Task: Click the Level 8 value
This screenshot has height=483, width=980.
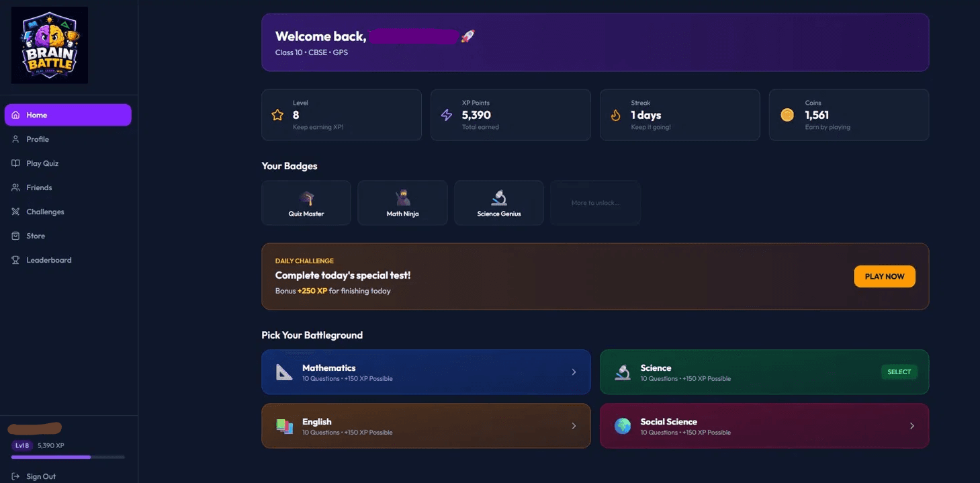Action: point(296,115)
